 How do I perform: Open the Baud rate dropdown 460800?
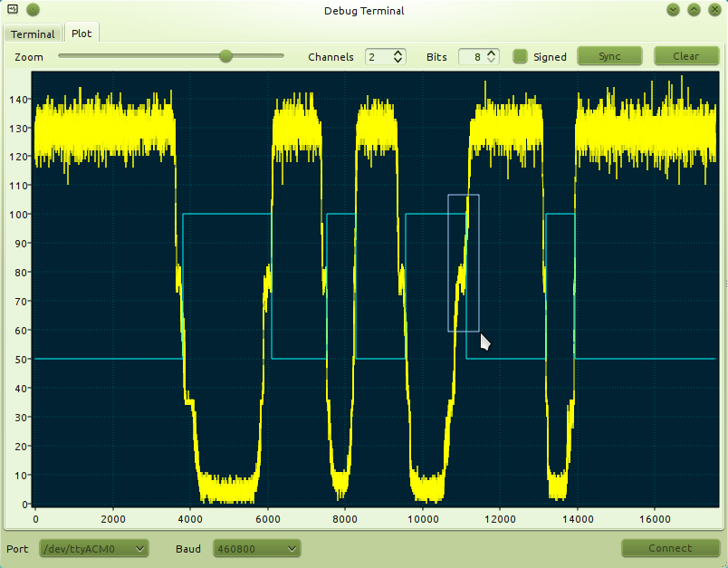[x=257, y=548]
